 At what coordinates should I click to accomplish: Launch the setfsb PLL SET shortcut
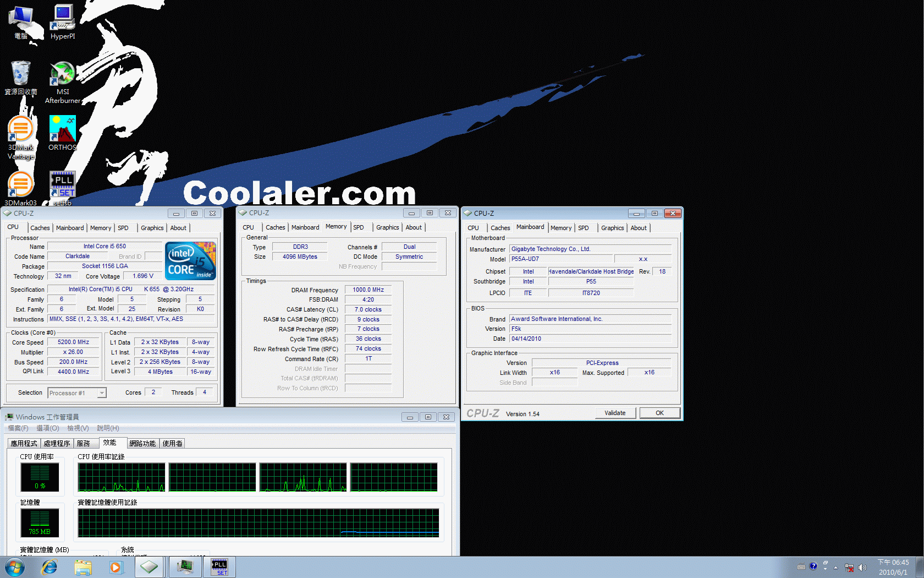[x=63, y=188]
